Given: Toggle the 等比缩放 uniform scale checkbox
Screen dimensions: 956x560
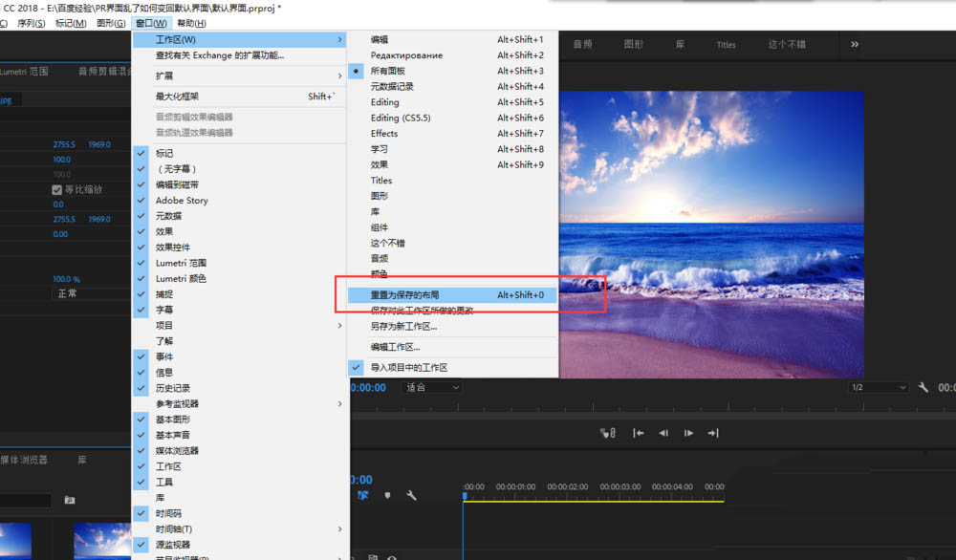Looking at the screenshot, I should click(57, 189).
